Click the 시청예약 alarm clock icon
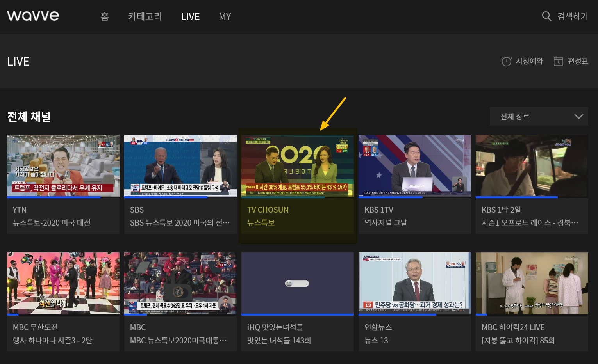 (506, 61)
